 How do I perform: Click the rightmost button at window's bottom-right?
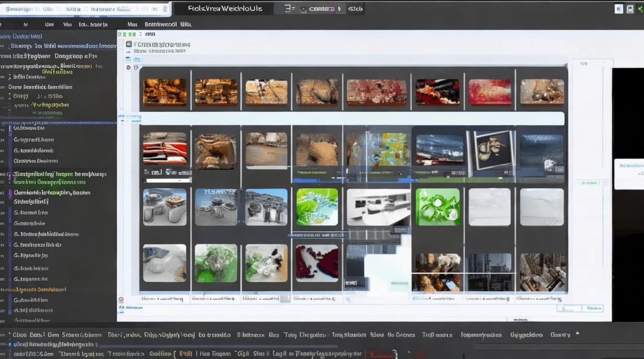pos(593,308)
